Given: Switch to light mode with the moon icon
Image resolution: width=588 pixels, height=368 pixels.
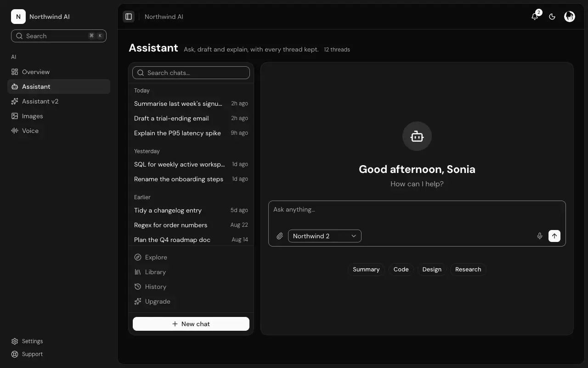Looking at the screenshot, I should click(552, 17).
